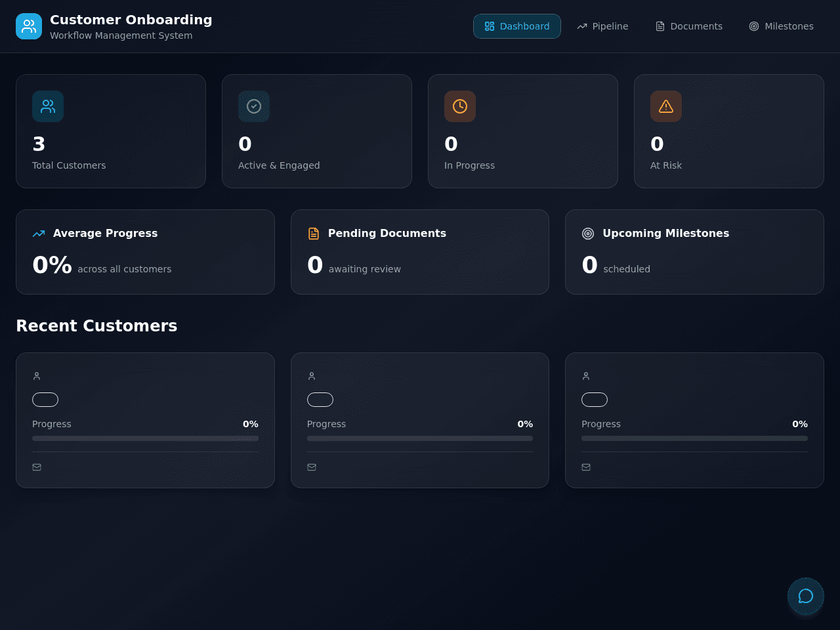Click the "Workflow Management System" subtitle
Viewport: 840px width, 630px height.
121,35
